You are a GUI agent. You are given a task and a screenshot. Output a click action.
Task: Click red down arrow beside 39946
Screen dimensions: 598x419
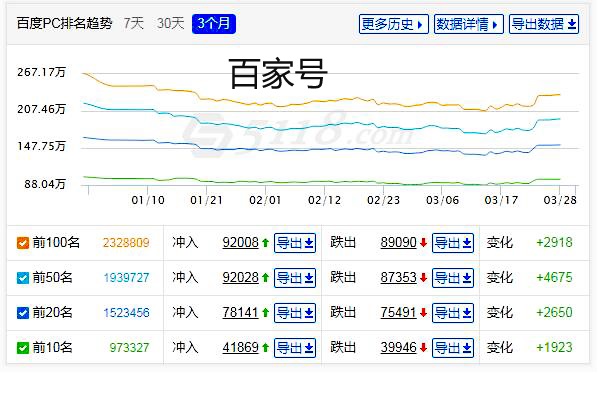[x=423, y=347]
